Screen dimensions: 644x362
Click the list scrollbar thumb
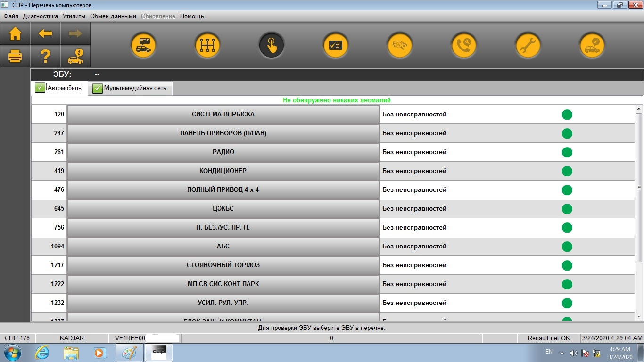coord(639,187)
